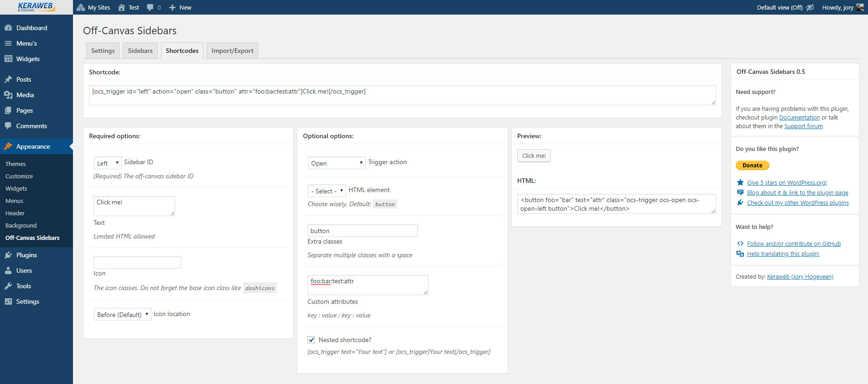868x384 pixels.
Task: Click the Extra classes input field
Action: (362, 231)
